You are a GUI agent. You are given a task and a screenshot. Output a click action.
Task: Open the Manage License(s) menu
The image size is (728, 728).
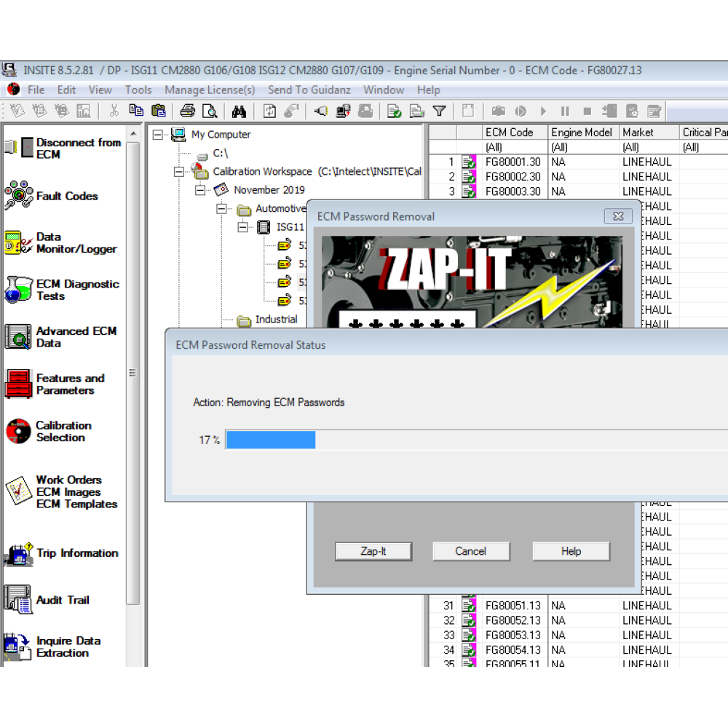click(x=210, y=90)
